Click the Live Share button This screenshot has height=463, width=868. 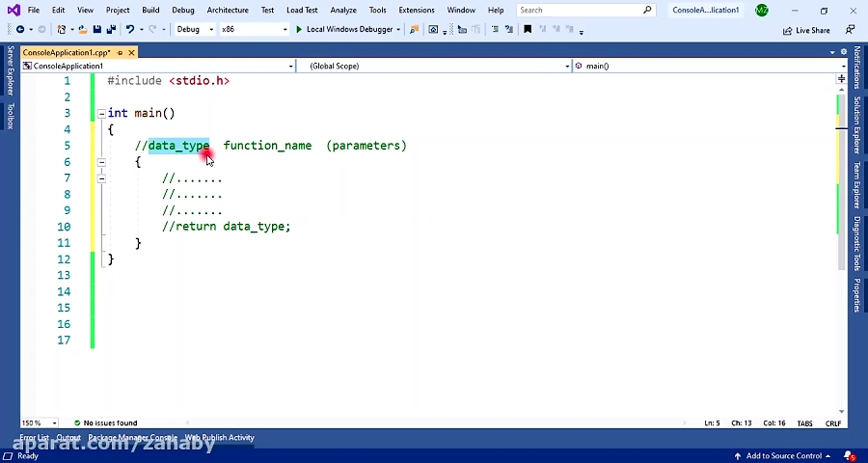tap(806, 30)
